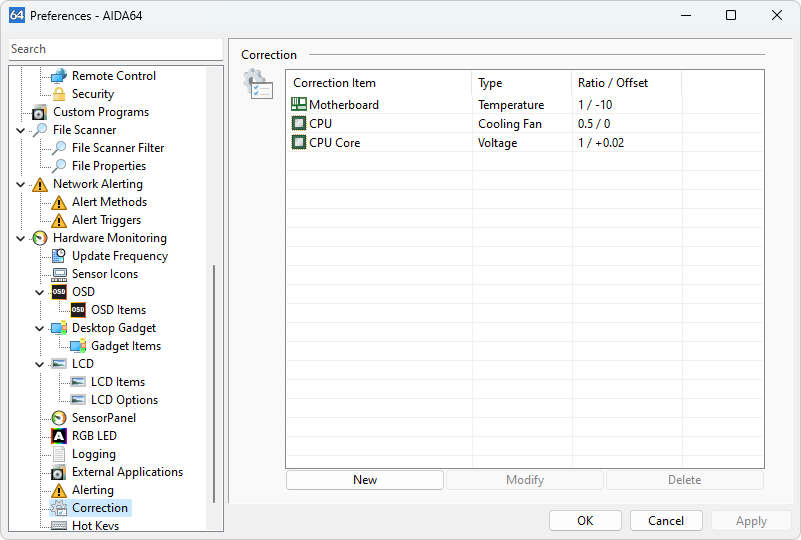
Task: Click into the Search field
Action: (x=115, y=49)
